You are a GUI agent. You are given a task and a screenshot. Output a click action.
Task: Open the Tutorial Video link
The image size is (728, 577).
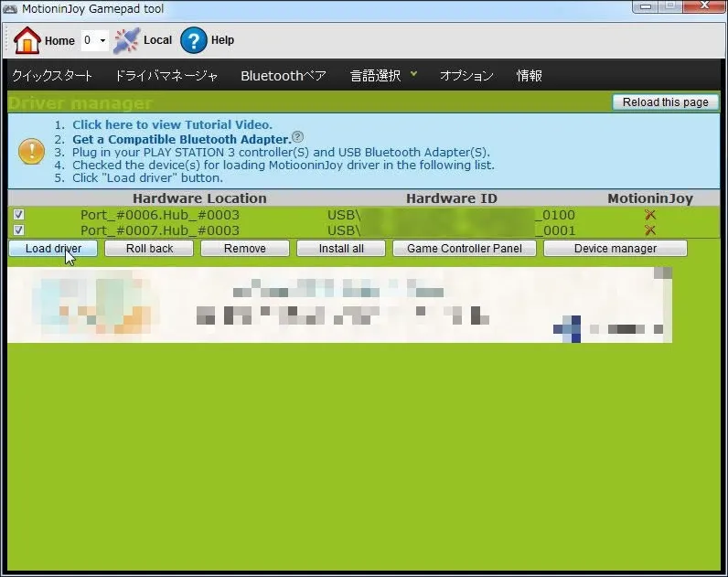click(x=172, y=124)
